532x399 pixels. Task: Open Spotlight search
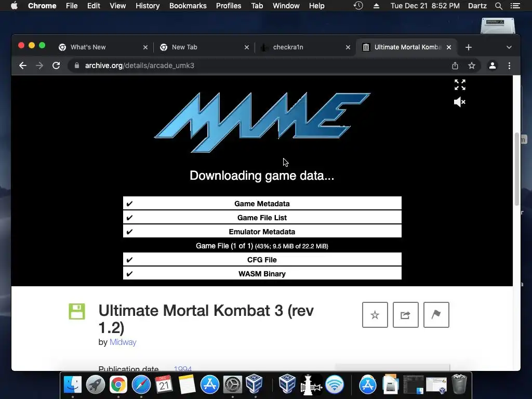(x=498, y=6)
